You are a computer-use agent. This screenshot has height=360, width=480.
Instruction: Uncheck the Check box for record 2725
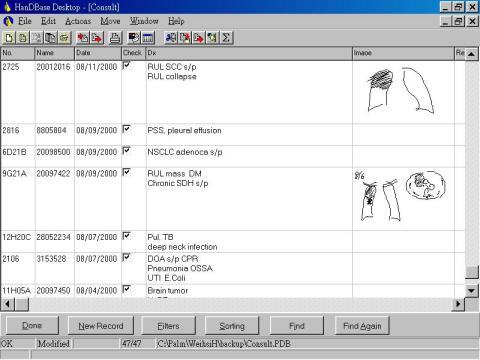[127, 65]
